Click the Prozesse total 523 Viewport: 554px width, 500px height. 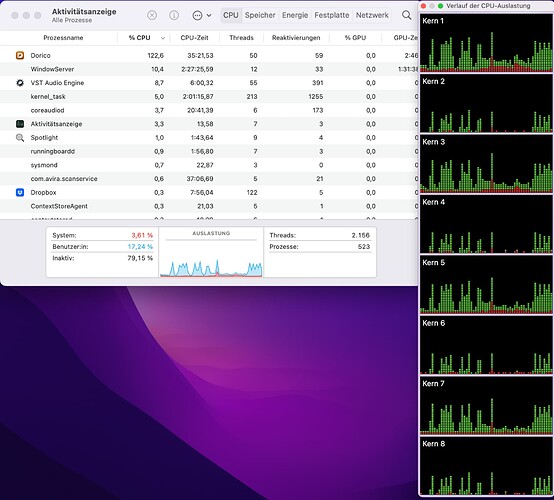[364, 247]
